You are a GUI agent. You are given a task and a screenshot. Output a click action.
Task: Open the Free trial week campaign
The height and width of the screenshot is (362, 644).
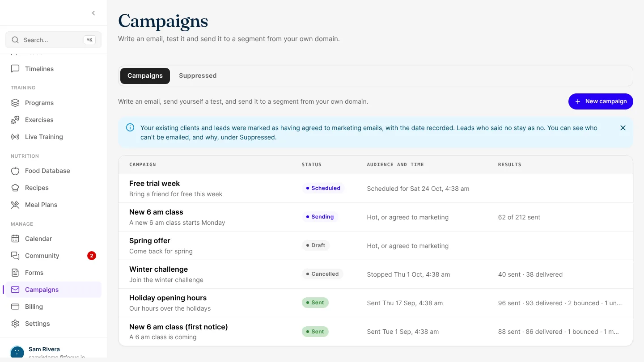(x=376, y=189)
